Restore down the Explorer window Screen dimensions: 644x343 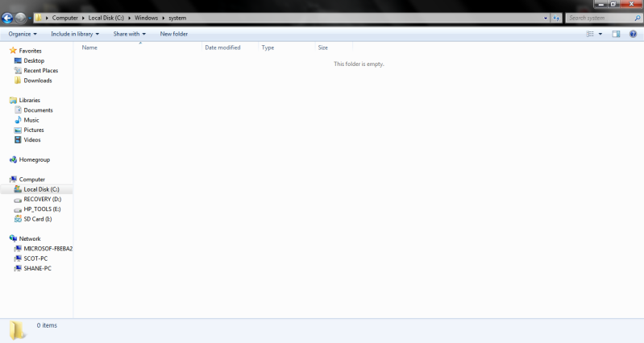(613, 4)
